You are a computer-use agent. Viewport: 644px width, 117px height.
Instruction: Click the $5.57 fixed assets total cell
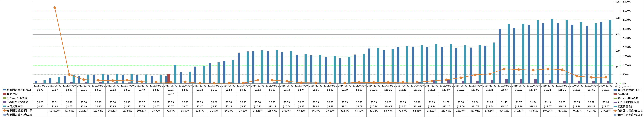[171, 107]
